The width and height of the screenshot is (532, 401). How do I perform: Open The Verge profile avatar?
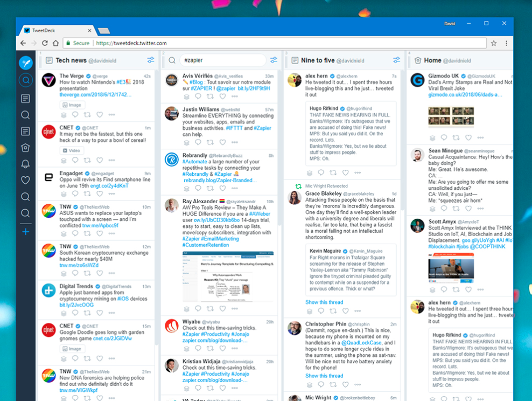click(x=49, y=80)
